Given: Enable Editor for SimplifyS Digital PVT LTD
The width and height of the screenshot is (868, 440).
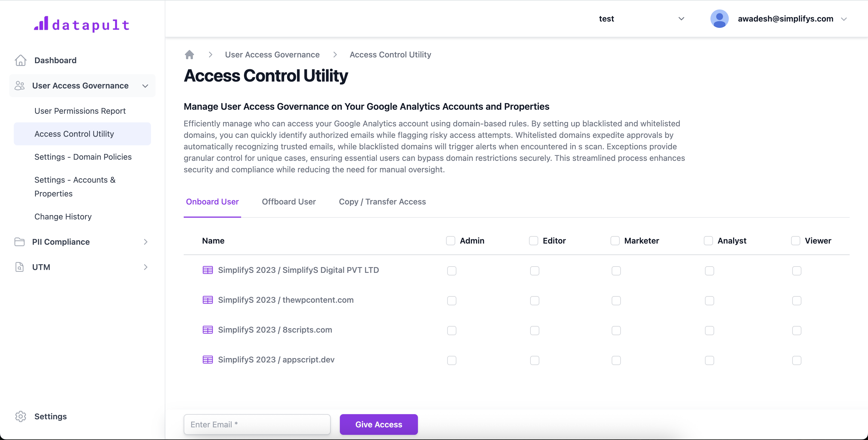Looking at the screenshot, I should point(534,271).
